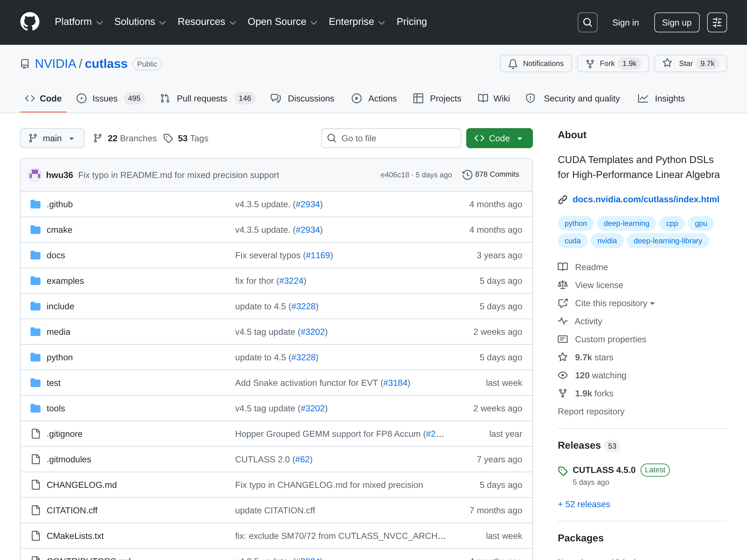
Task: Open the Pricing page link
Action: pos(412,22)
